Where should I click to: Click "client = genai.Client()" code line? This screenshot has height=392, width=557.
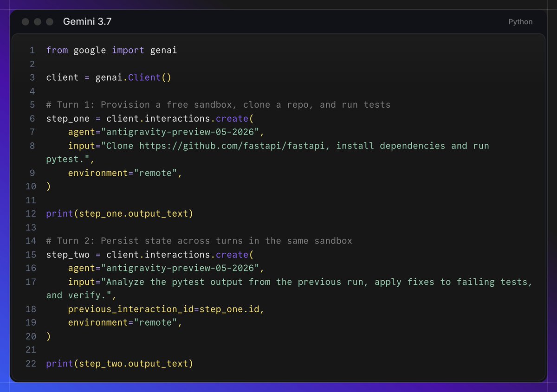point(109,77)
